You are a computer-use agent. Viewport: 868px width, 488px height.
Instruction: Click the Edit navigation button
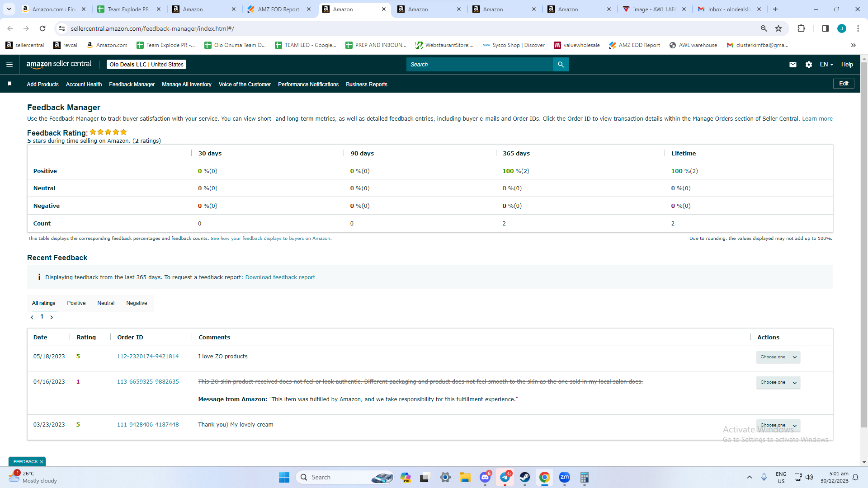pyautogui.click(x=844, y=84)
